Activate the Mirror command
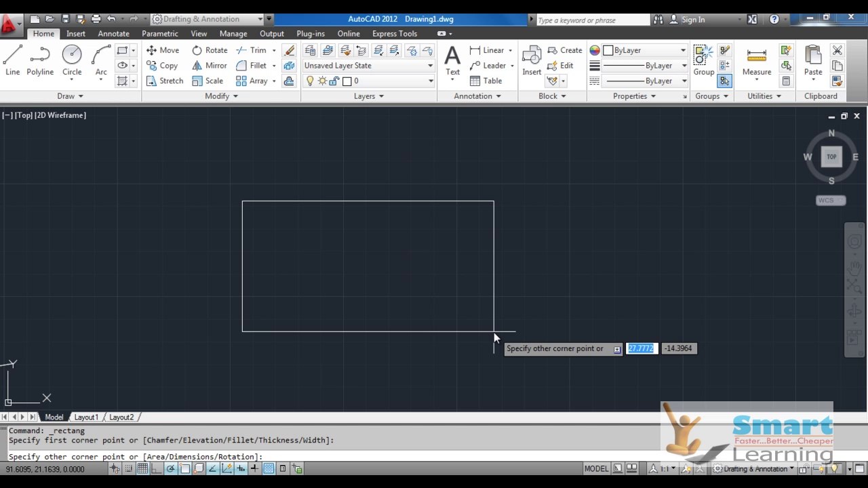 pos(210,66)
